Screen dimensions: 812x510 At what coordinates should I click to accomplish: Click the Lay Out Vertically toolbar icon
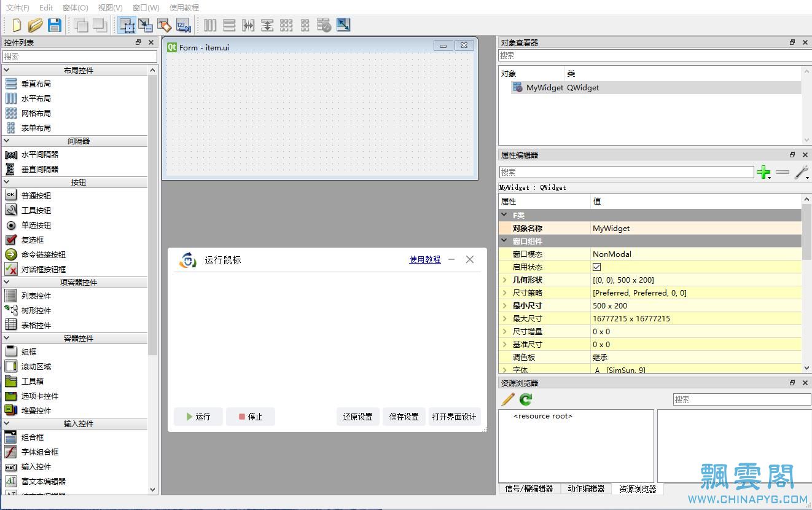[229, 25]
